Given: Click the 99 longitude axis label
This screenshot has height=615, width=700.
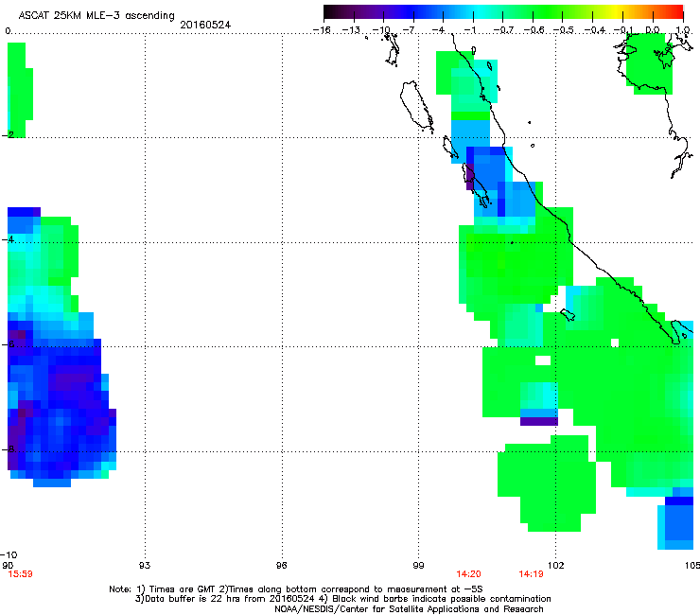Looking at the screenshot, I should pos(418,566).
